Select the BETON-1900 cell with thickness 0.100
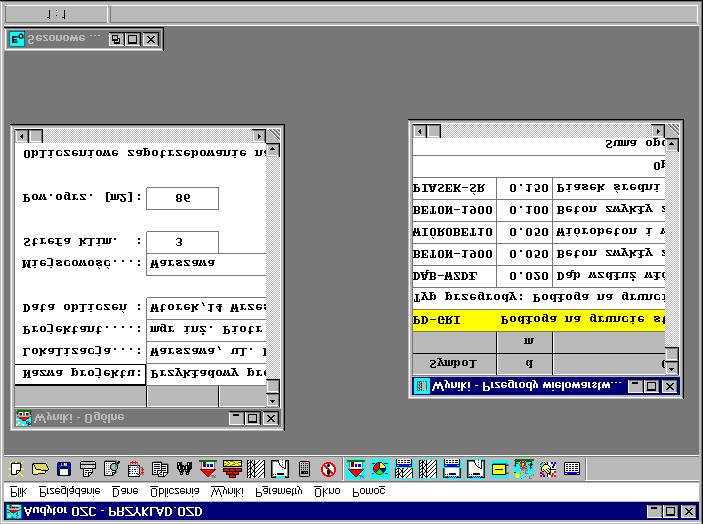This screenshot has height=524, width=703. pyautogui.click(x=454, y=210)
